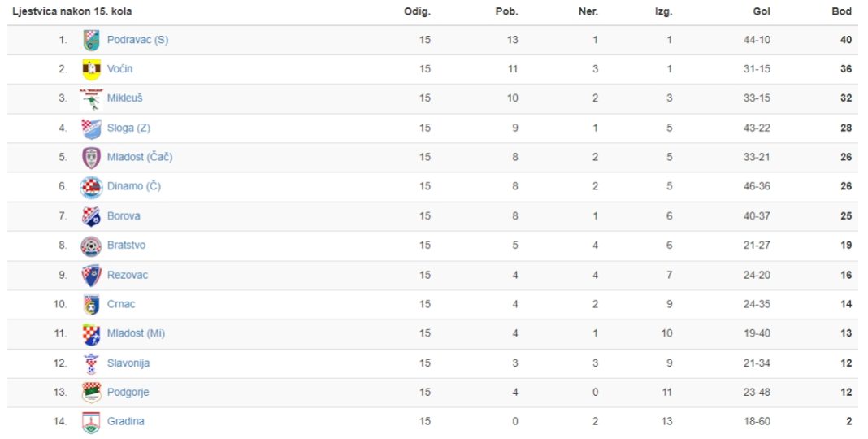Click the Crnac club crest
868x439 pixels.
(91, 304)
